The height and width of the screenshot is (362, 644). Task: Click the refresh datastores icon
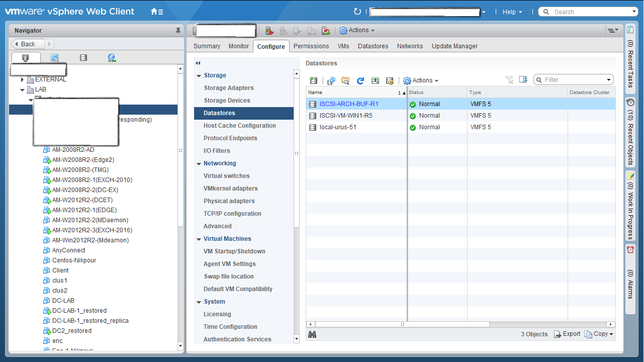pos(360,80)
